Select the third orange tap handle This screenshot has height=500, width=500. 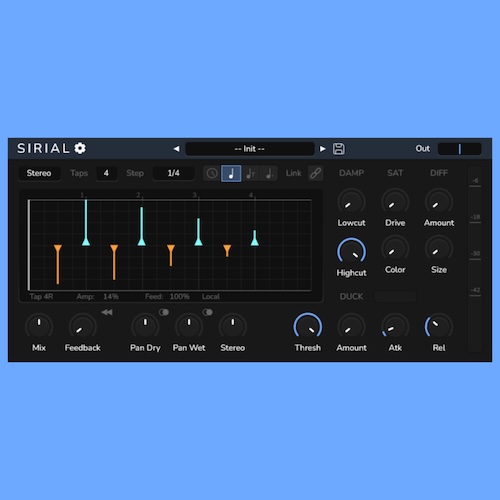171,248
